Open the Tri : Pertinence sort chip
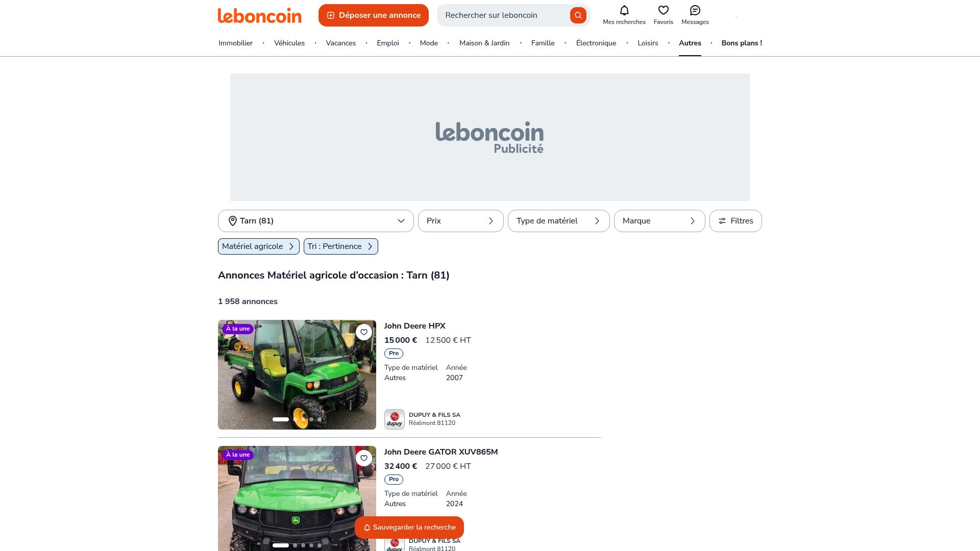 tap(340, 246)
